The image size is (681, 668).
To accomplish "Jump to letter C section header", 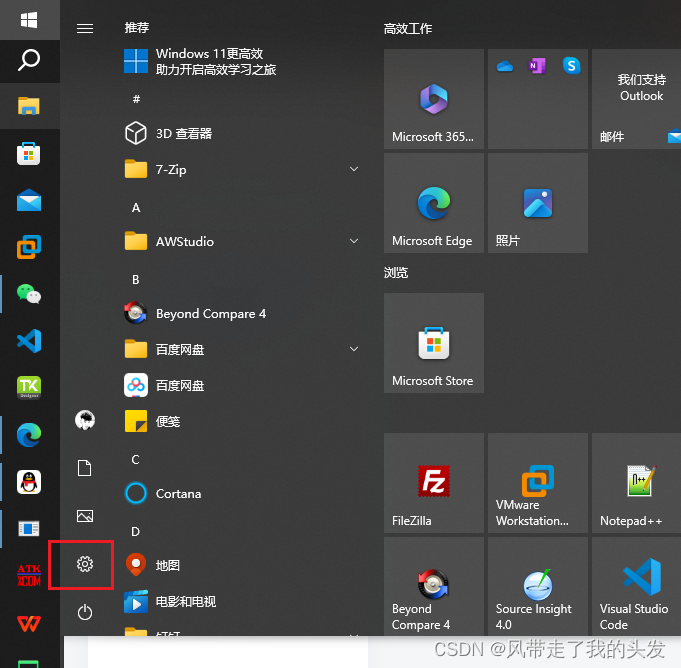I will (x=136, y=460).
